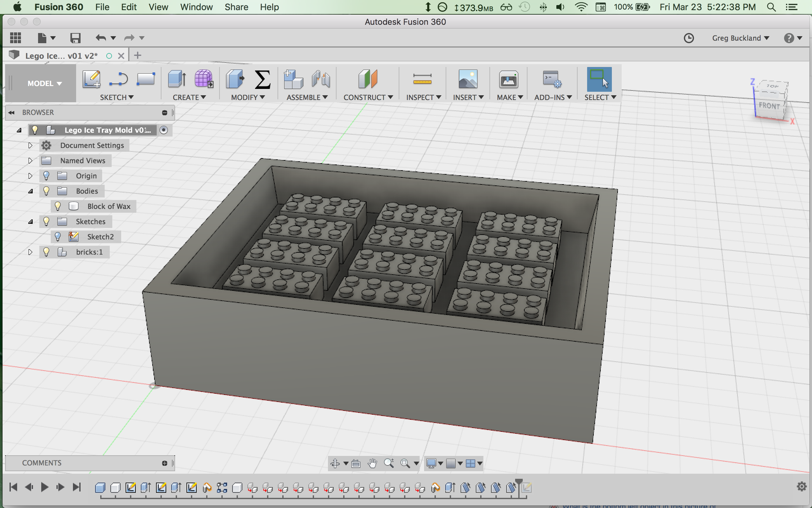Collapse the Bodies folder
This screenshot has width=812, height=508.
click(x=30, y=191)
